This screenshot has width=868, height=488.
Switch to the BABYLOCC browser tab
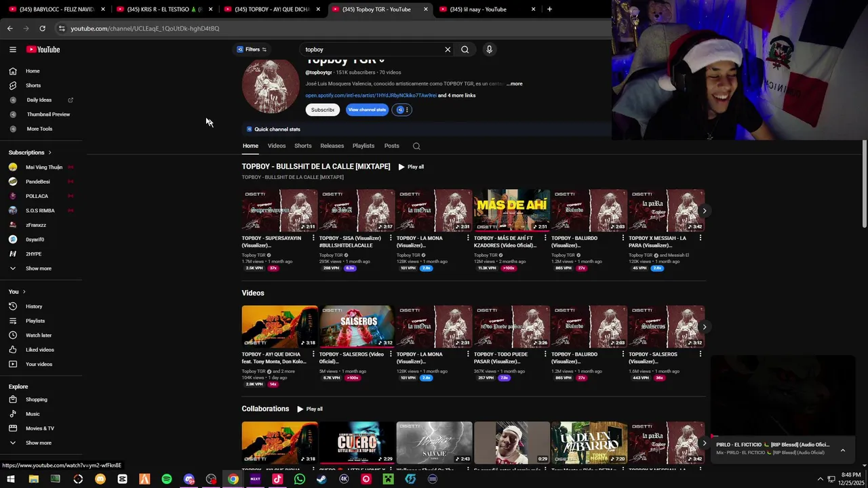[x=57, y=9]
